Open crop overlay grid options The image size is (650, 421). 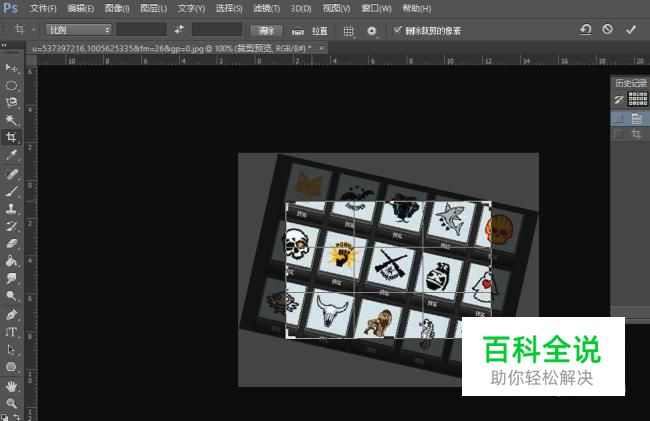[x=349, y=31]
